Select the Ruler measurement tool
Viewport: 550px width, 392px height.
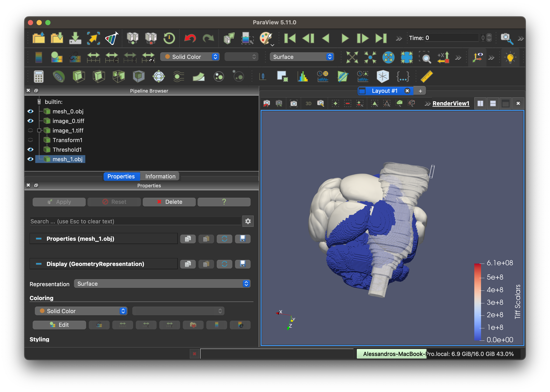[x=427, y=76]
